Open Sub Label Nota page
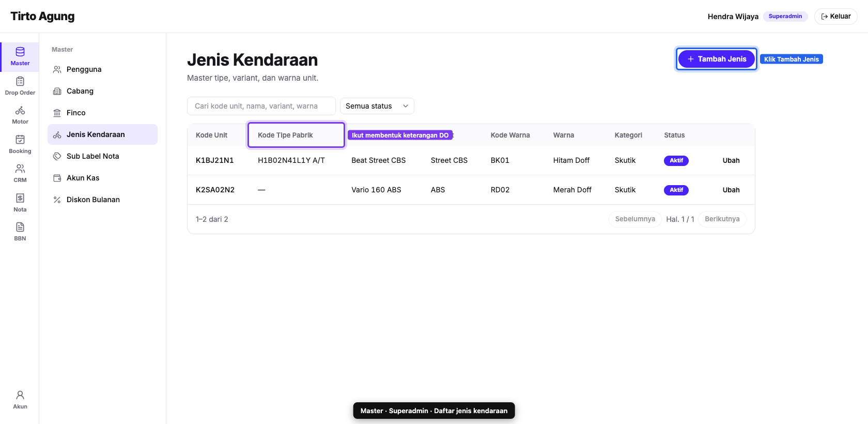 point(102,156)
